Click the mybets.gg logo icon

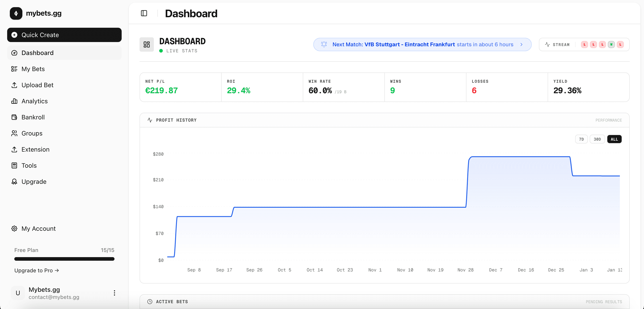[x=16, y=13]
